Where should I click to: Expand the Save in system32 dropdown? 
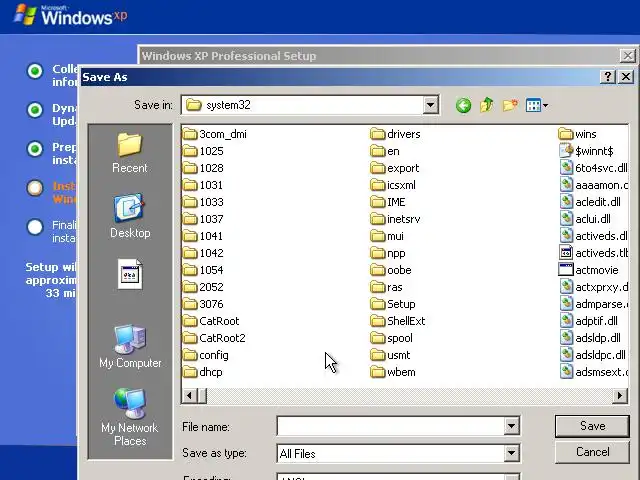tap(430, 105)
